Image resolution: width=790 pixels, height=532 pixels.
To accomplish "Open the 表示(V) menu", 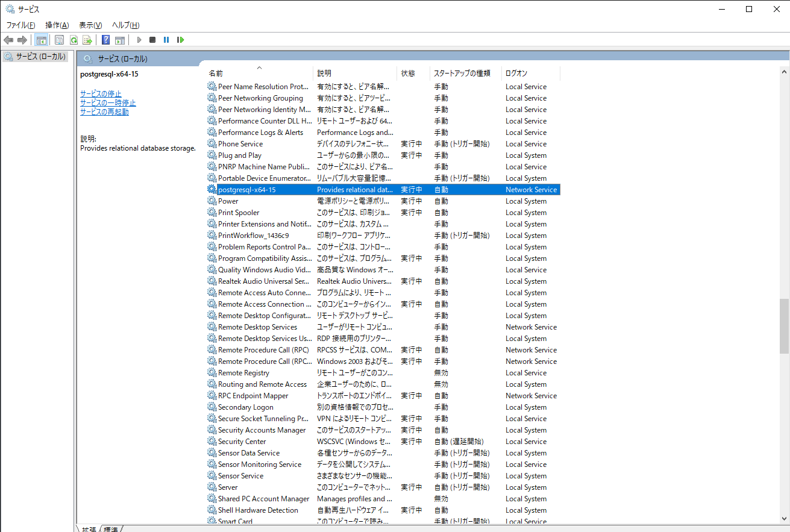I will (x=90, y=25).
